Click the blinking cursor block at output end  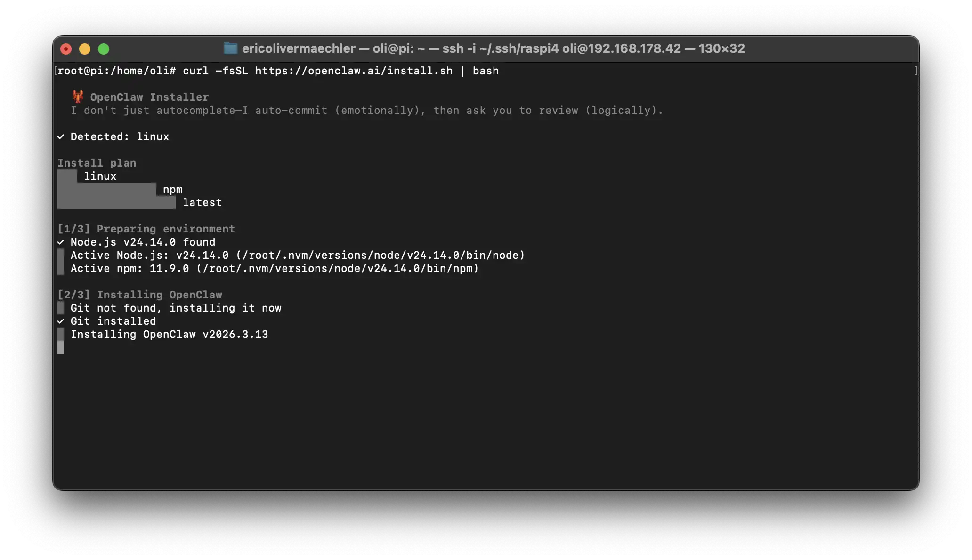(x=61, y=348)
